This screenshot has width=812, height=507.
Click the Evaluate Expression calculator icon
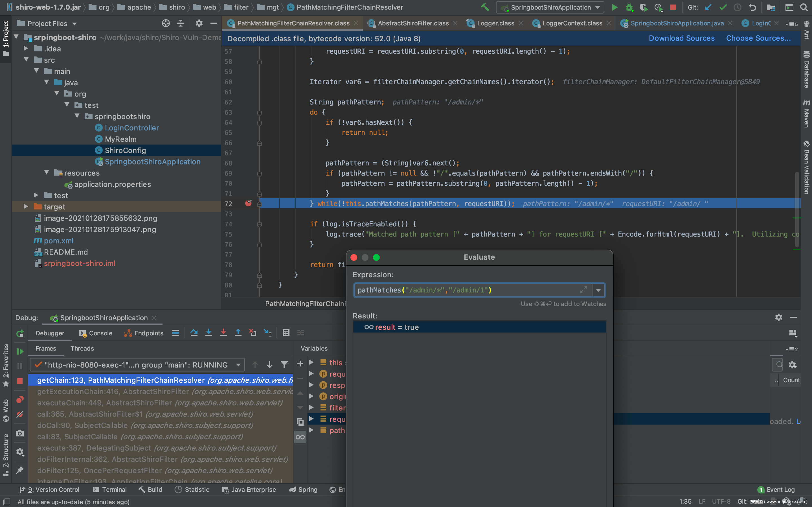click(286, 333)
